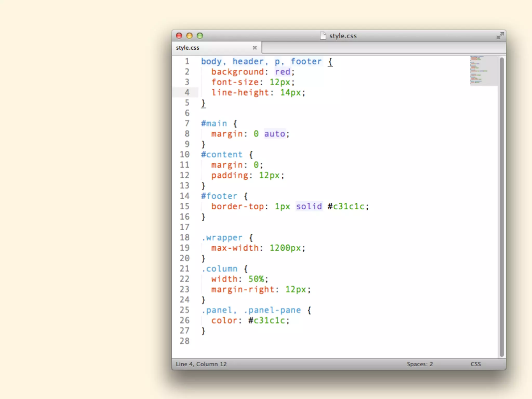Screen dimensions: 532x399
Task: Click the minimap code preview
Action: [x=479, y=71]
